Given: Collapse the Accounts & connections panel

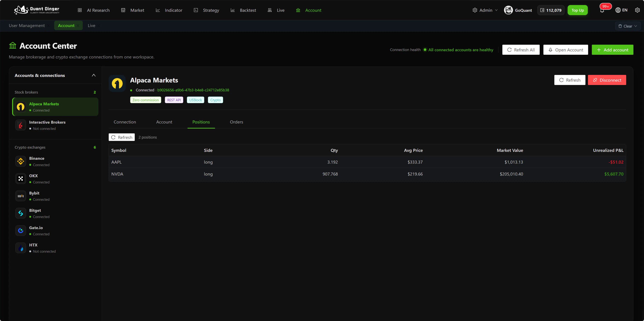Looking at the screenshot, I should [94, 75].
